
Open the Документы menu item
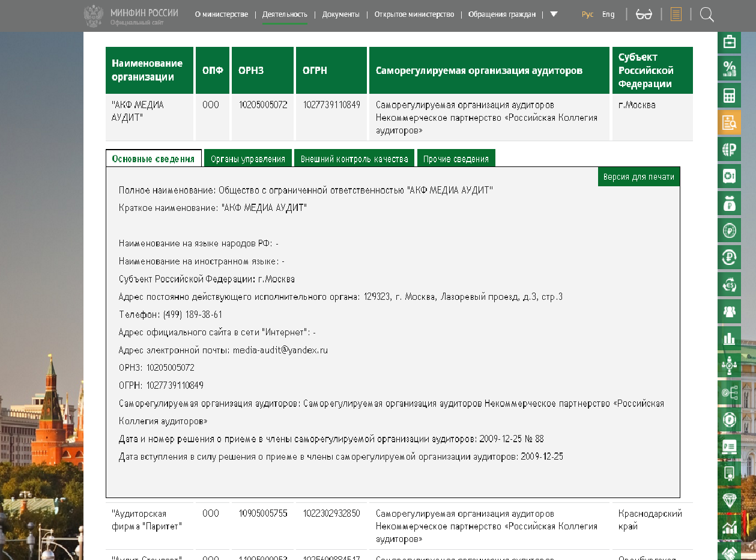(340, 14)
